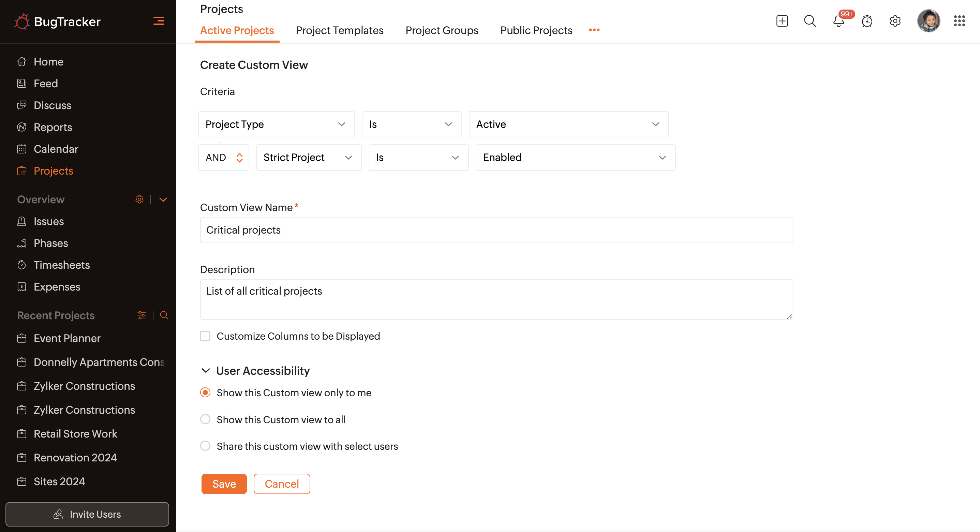Open the Project Type criteria dropdown
The image size is (980, 532).
[x=276, y=124]
